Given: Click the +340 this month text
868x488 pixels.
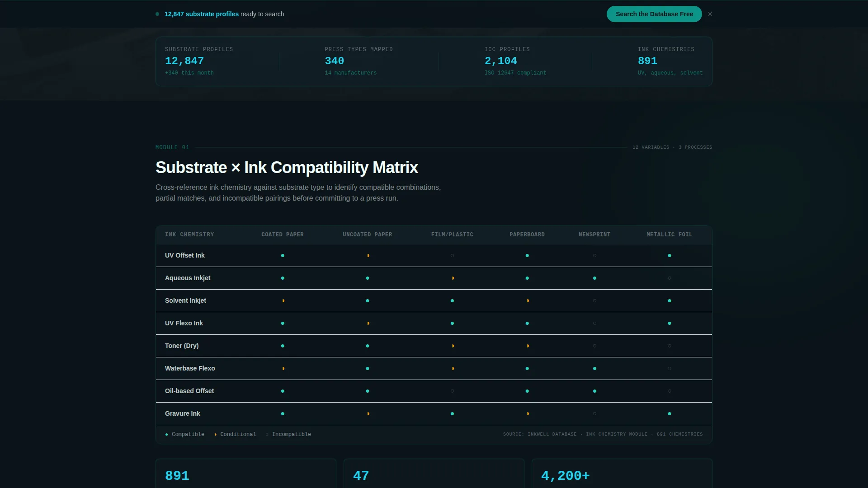Looking at the screenshot, I should [189, 73].
